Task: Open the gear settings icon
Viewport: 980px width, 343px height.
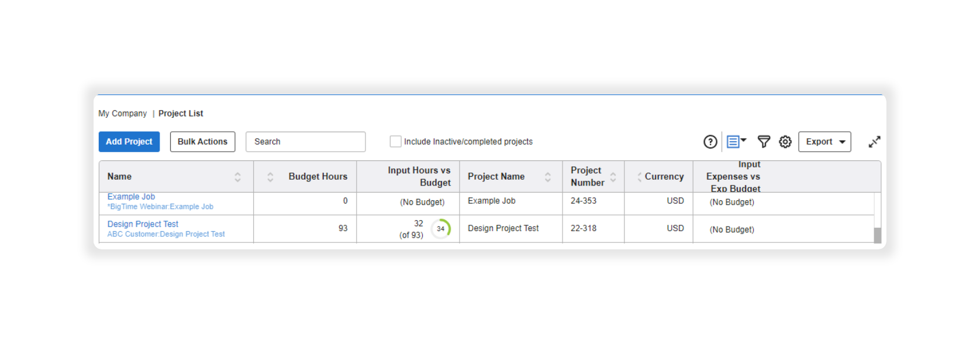Action: (x=785, y=142)
